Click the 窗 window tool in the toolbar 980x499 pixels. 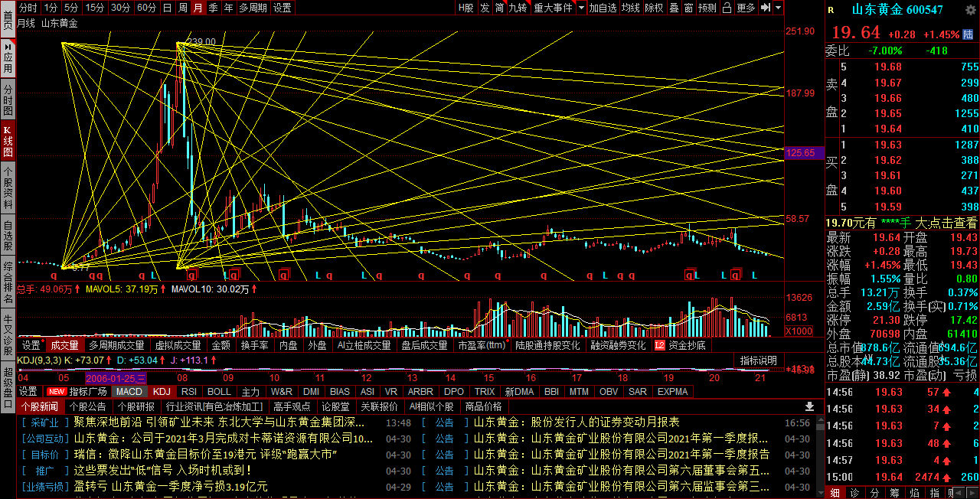[688, 8]
